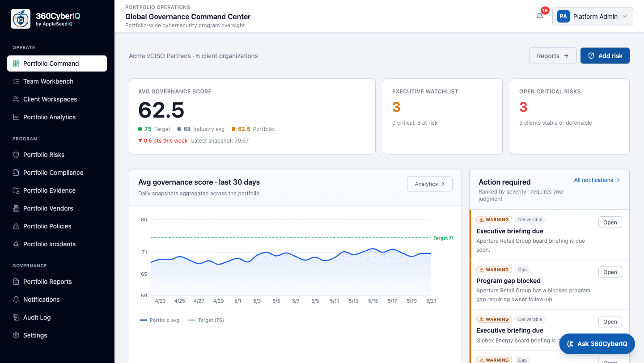
Task: Click the Ask 360CyberIQ assistant icon
Action: pyautogui.click(x=570, y=344)
